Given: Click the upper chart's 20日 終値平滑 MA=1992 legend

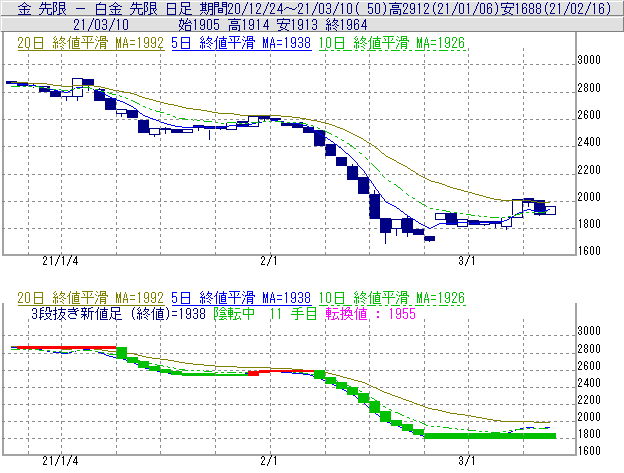Looking at the screenshot, I should (91, 43).
